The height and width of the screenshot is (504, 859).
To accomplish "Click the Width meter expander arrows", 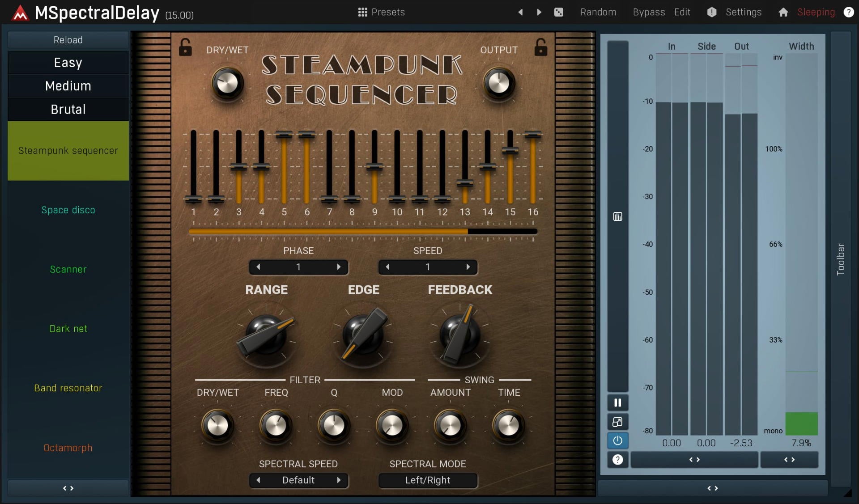I will click(x=789, y=460).
